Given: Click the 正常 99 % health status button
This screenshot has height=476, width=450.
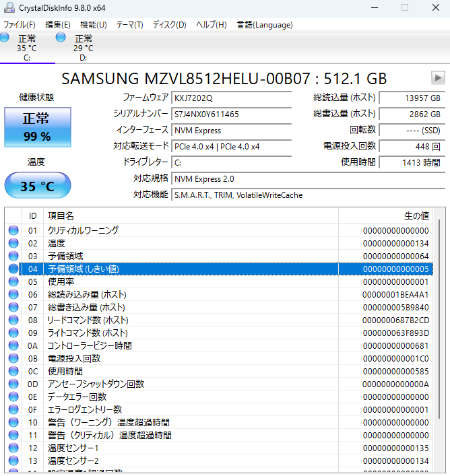Looking at the screenshot, I should (38, 127).
